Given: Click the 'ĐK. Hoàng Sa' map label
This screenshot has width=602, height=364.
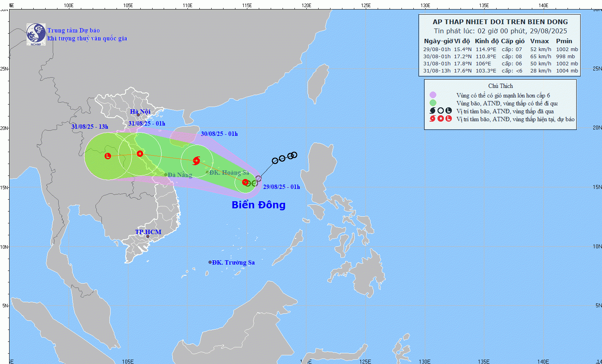Looking at the screenshot, I should 229,172.
